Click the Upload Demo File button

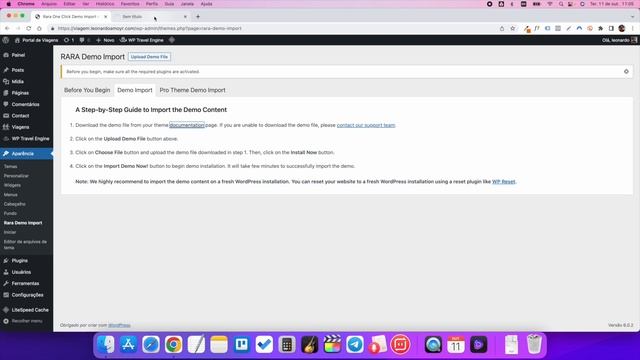149,57
